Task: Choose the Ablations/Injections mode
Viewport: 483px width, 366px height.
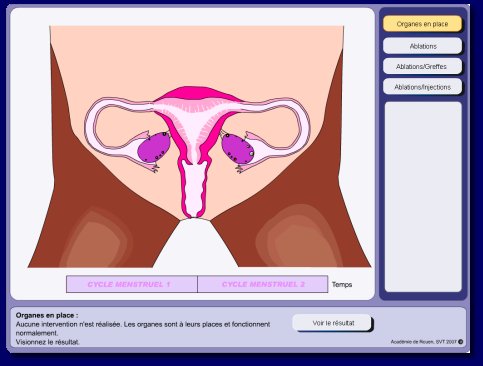Action: 422,87
